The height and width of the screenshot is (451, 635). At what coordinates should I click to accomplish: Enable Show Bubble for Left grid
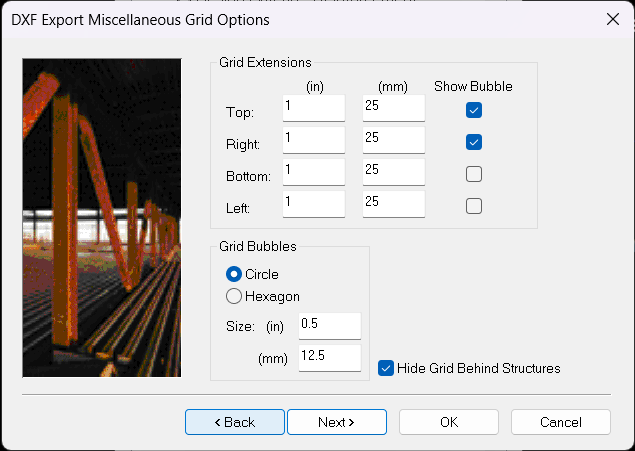474,206
